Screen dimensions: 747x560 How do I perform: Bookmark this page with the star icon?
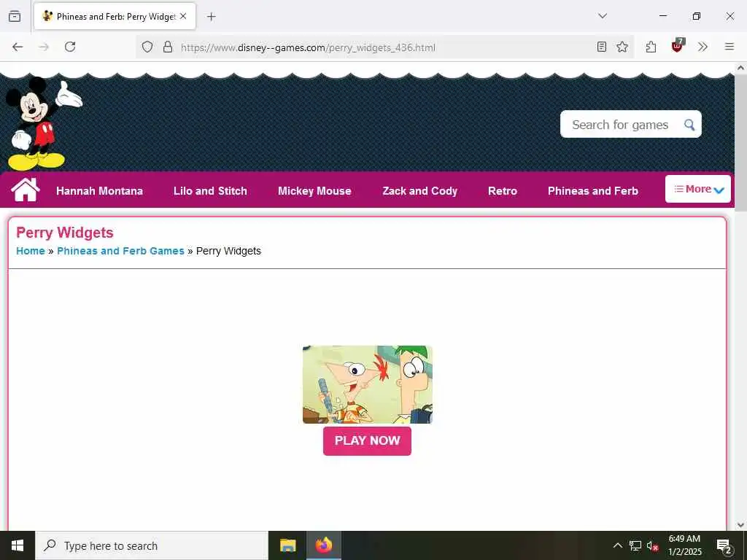pos(622,47)
